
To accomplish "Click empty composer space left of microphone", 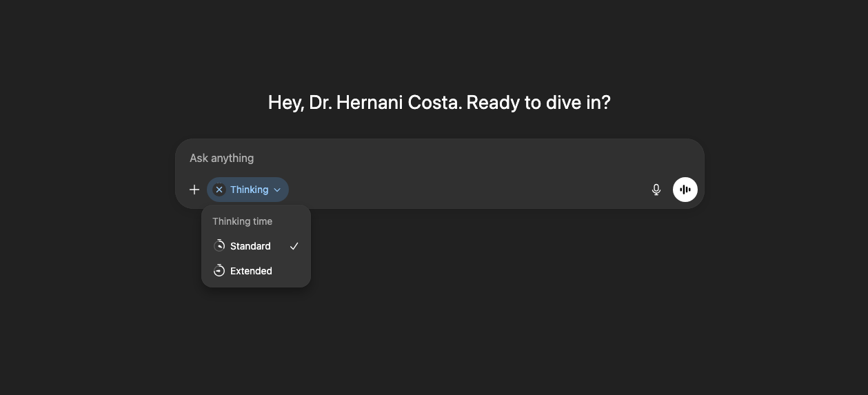I will click(x=469, y=190).
